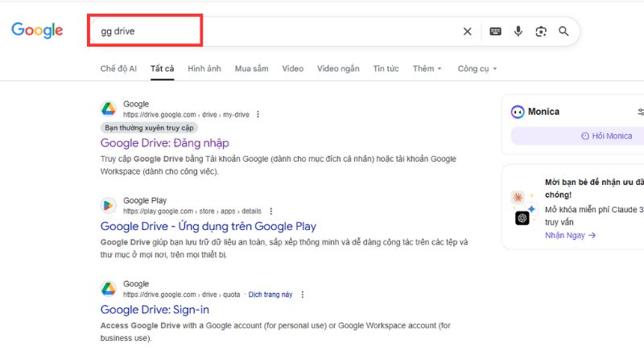Screen dimensions: 644x362
Task: Click the three-dot menu of drive.google.com result
Action: pos(258,115)
